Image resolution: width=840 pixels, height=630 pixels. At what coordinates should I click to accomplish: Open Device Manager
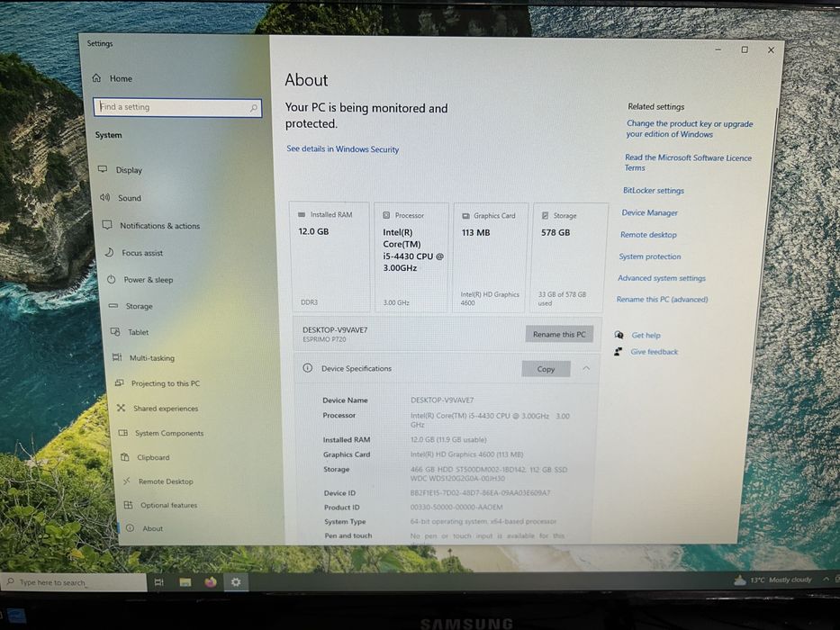649,212
